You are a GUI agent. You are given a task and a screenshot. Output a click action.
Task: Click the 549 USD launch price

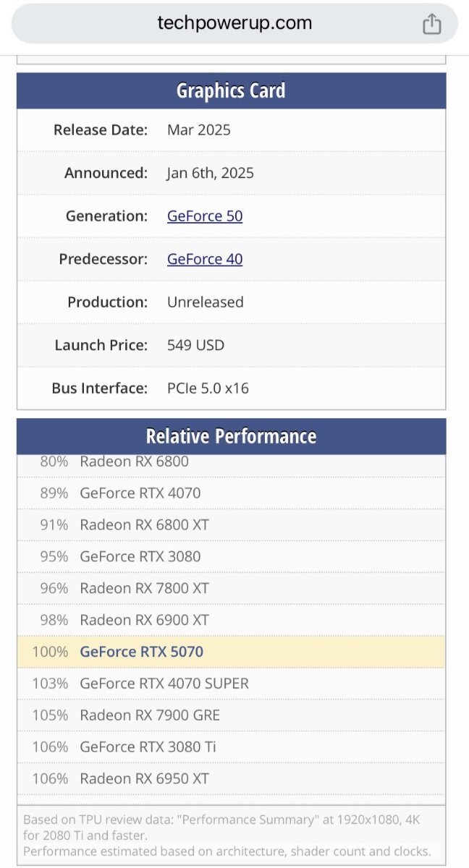pos(196,345)
